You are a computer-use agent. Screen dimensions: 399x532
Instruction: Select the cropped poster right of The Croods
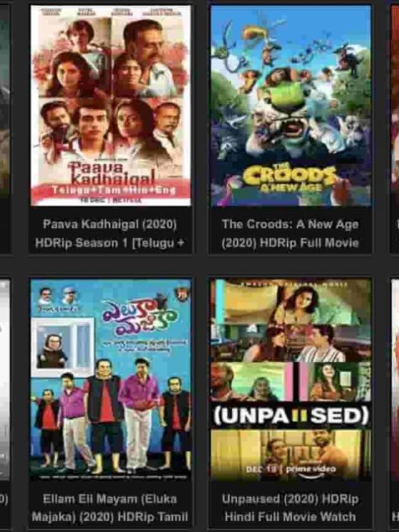(395, 102)
